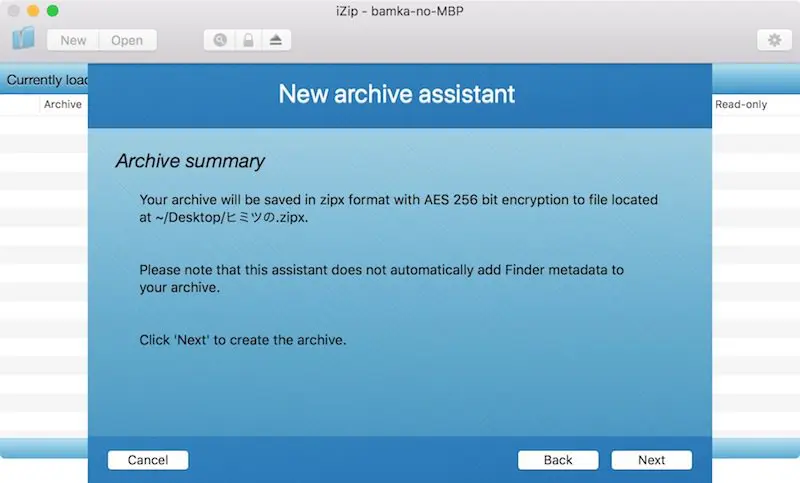Click the padlock encryption toolbar icon

point(248,40)
